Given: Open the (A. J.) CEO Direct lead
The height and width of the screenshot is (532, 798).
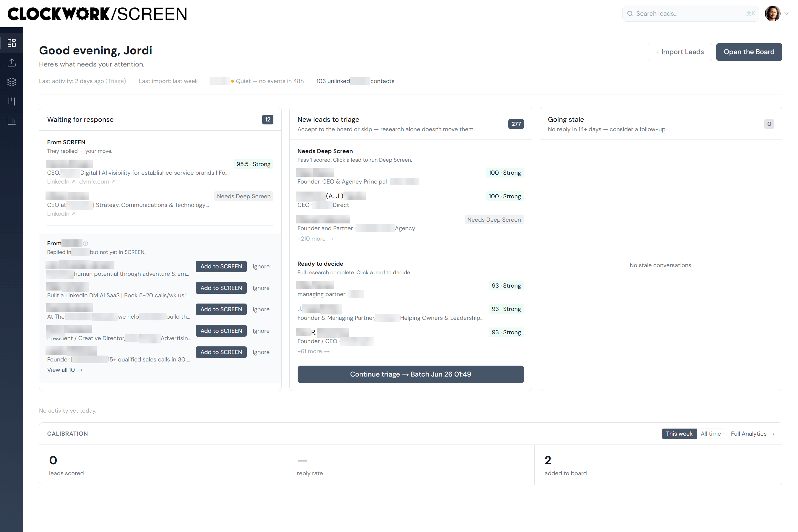Looking at the screenshot, I should [411, 200].
